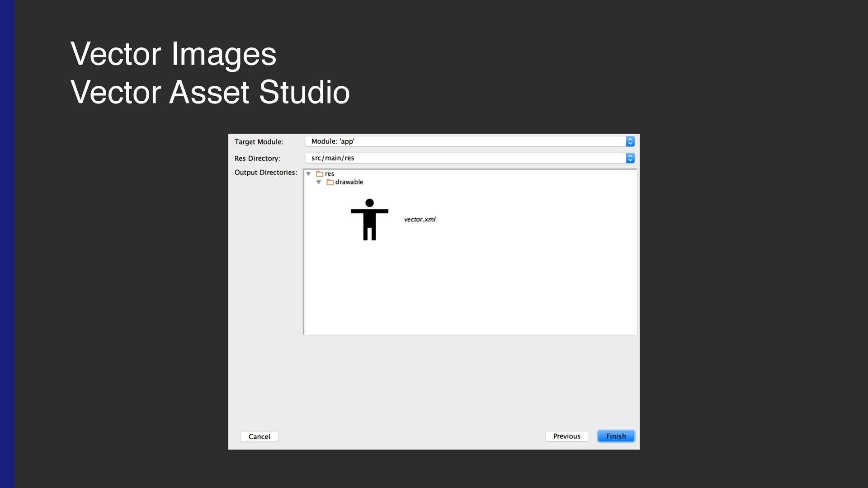
Task: Collapse the drawable folder tree arrow
Action: coord(319,182)
